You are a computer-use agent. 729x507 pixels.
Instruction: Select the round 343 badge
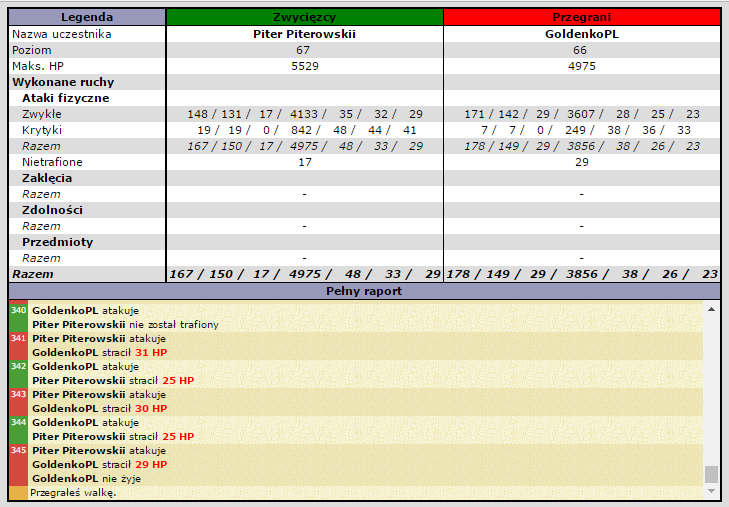(18, 395)
